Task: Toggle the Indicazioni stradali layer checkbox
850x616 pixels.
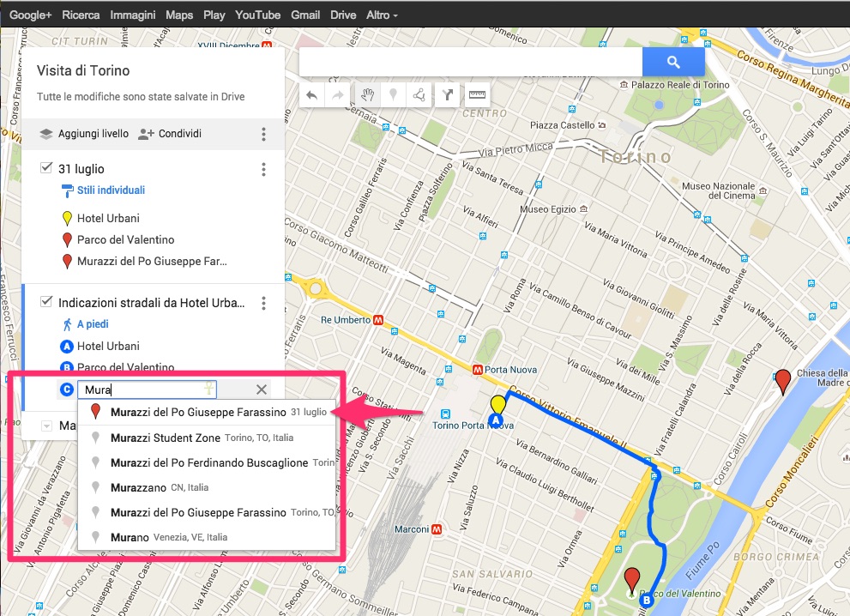Action: [x=46, y=302]
